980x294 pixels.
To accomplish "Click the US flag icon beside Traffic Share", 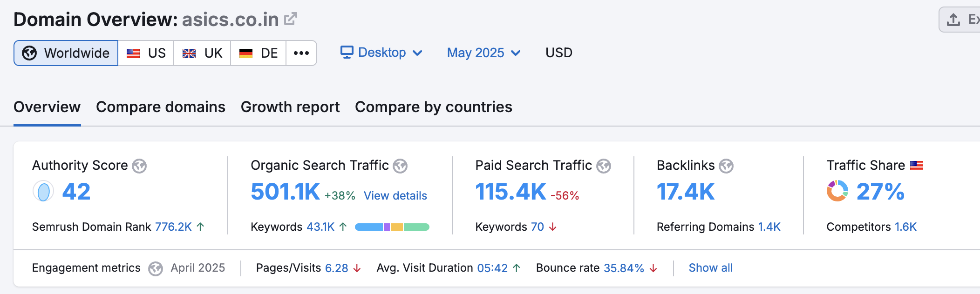I will coord(917,166).
